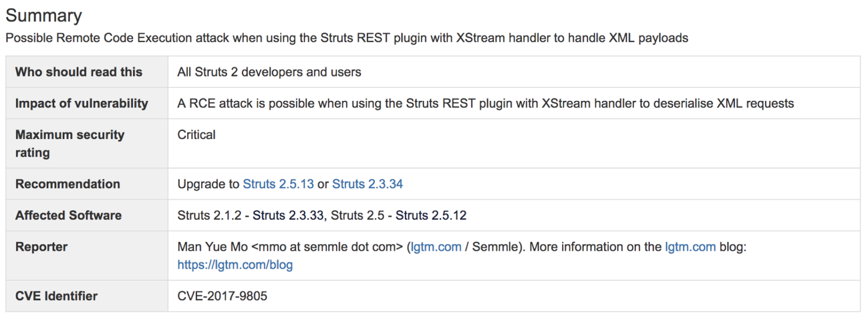Viewport: 868px width, 321px height.
Task: Select the 'Reporter' row label
Action: point(41,247)
